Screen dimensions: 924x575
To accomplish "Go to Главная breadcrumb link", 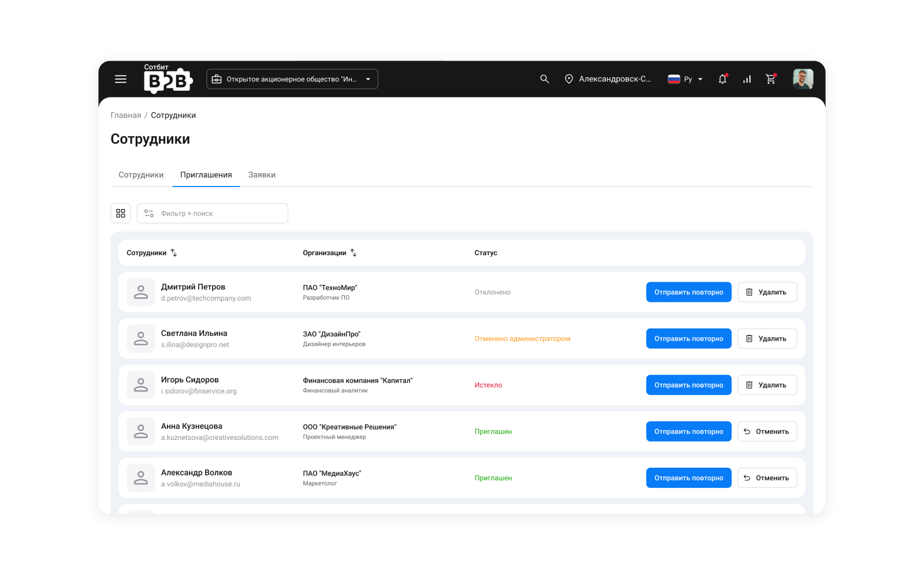I will [126, 115].
